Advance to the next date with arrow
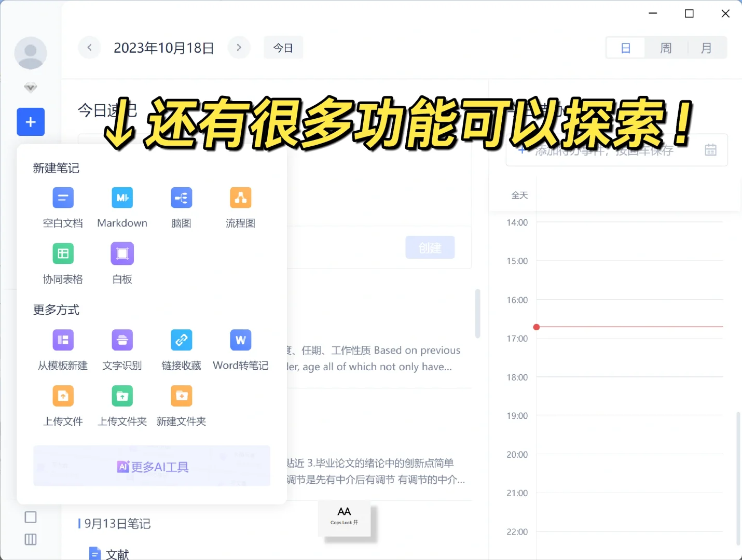 pyautogui.click(x=239, y=47)
